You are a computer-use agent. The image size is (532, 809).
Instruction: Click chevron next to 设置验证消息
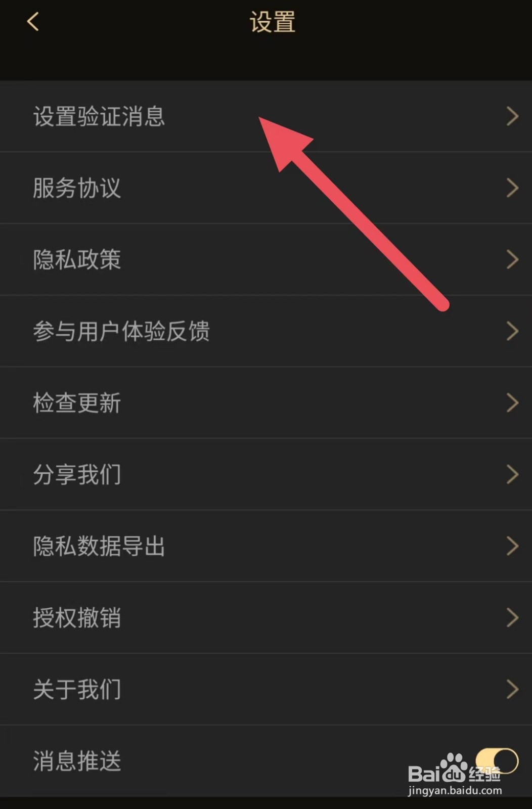(513, 116)
